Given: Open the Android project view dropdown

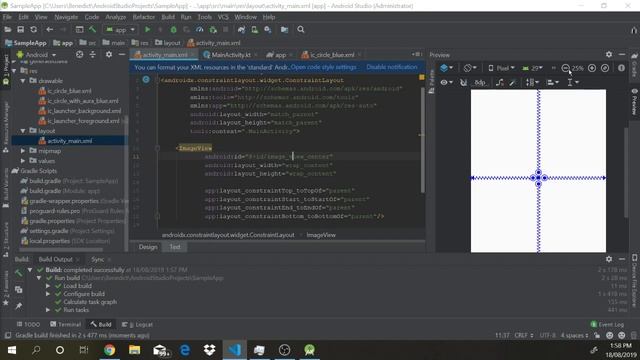Looking at the screenshot, I should (x=36, y=54).
